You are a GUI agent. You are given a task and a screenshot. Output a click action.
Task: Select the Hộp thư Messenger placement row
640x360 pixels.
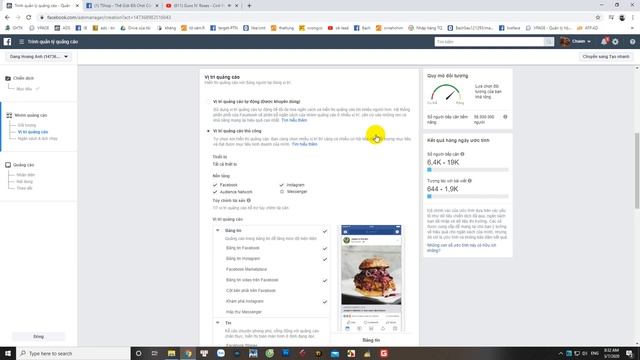[271, 312]
